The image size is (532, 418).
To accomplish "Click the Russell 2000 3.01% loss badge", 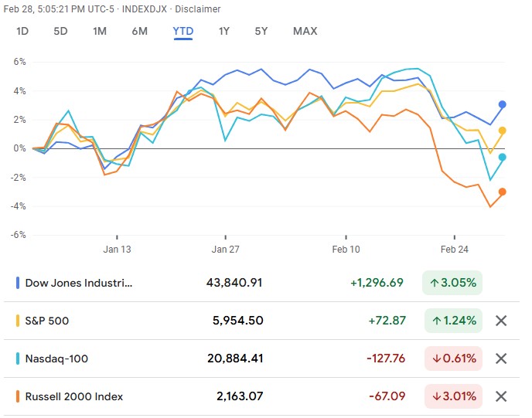I will [452, 396].
